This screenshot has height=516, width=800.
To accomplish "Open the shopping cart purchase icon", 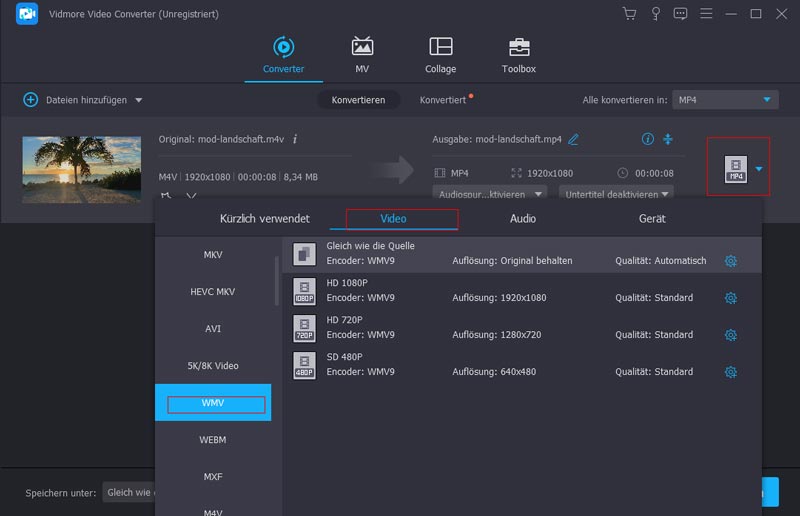I will [629, 14].
